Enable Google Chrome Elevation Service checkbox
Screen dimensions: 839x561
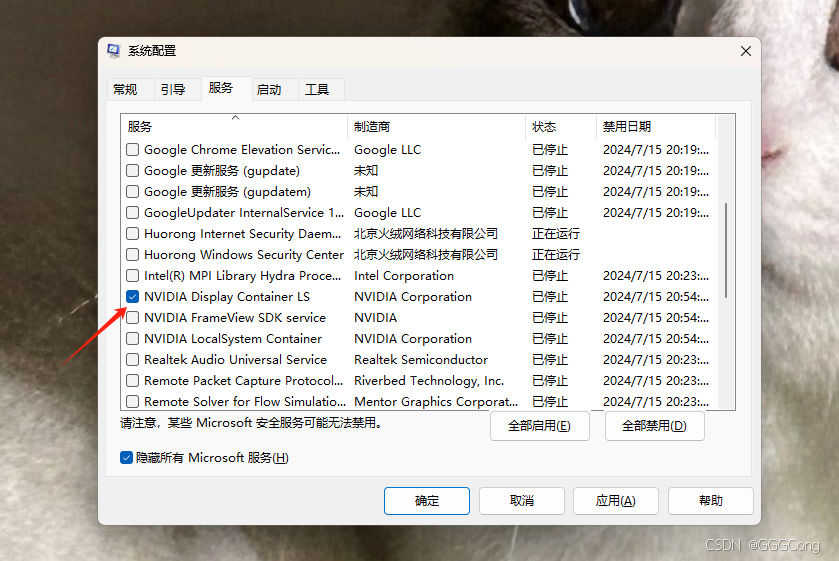[x=132, y=149]
